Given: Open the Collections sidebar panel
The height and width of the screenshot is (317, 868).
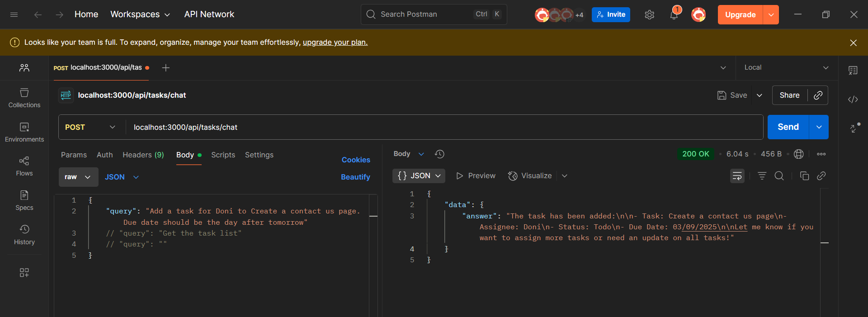Looking at the screenshot, I should click(x=24, y=98).
